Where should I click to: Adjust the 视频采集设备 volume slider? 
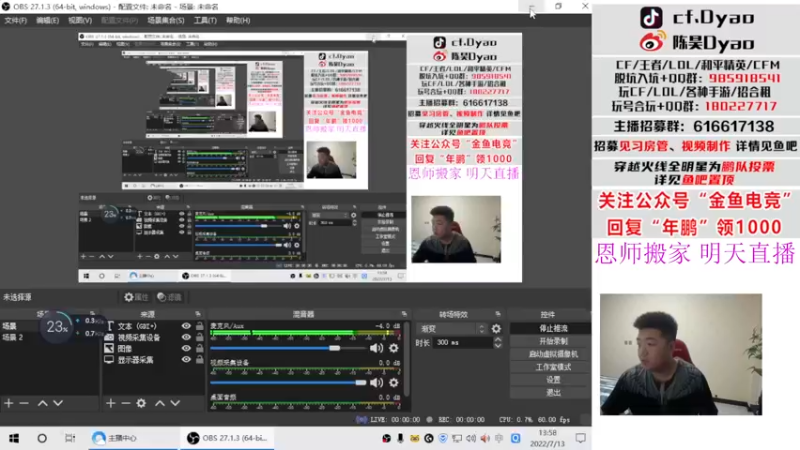288,383
